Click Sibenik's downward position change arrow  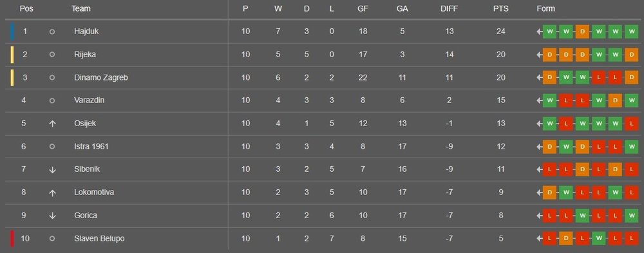pyautogui.click(x=52, y=169)
